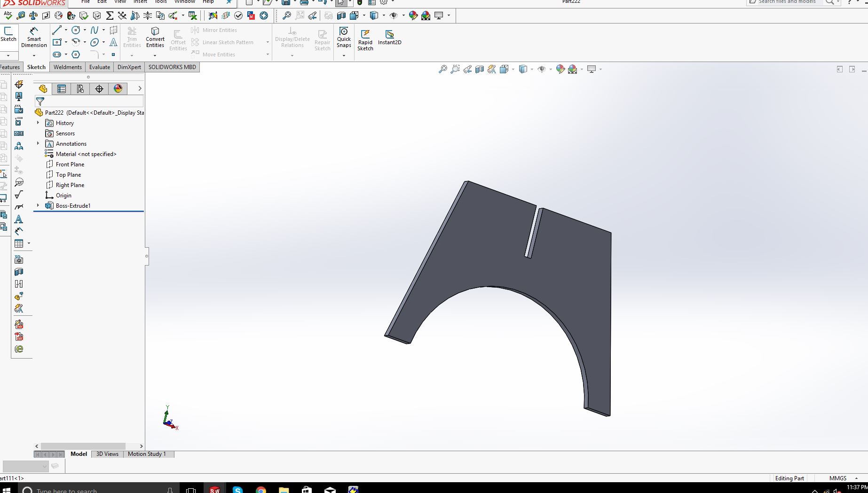Viewport: 868px width, 493px height.
Task: Click Zoom to Area in heads-up toolbar
Action: tap(455, 69)
